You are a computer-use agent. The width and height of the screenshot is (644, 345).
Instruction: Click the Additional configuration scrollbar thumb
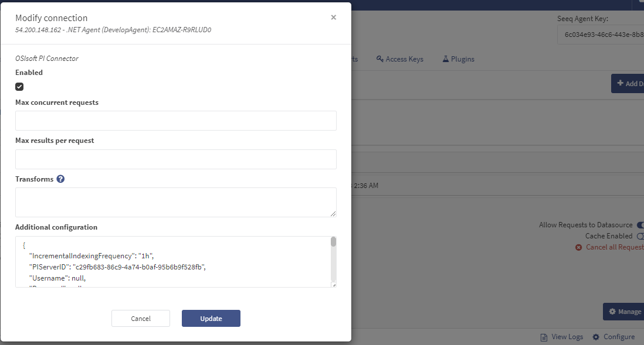coord(333,242)
